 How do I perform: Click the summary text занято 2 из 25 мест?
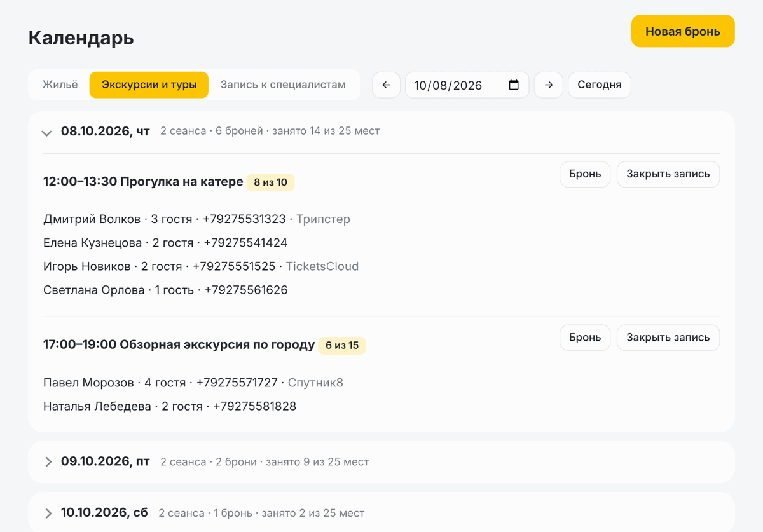pyautogui.click(x=313, y=513)
